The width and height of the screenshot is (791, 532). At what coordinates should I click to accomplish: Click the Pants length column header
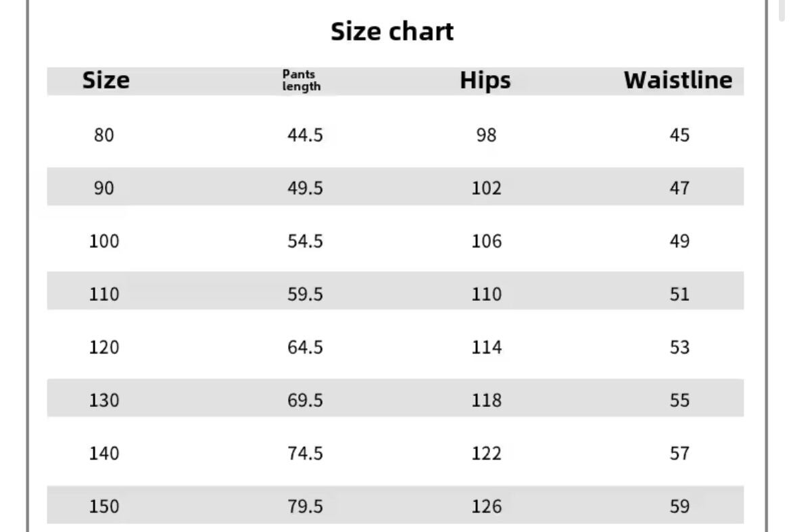click(302, 80)
